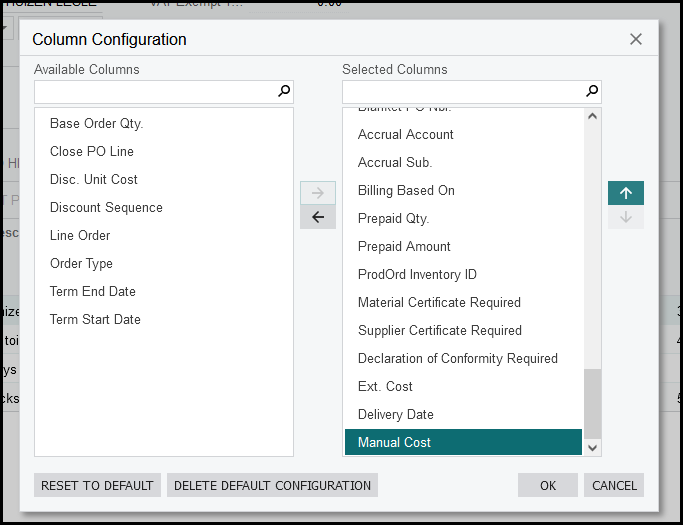Select Billing Based On in selected list
This screenshot has height=525, width=683.
point(406,191)
